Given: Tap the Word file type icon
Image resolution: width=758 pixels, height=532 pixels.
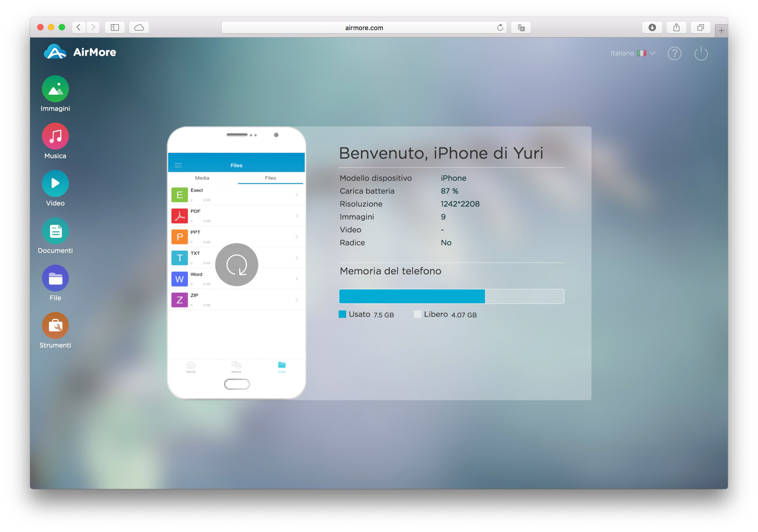Looking at the screenshot, I should [180, 279].
